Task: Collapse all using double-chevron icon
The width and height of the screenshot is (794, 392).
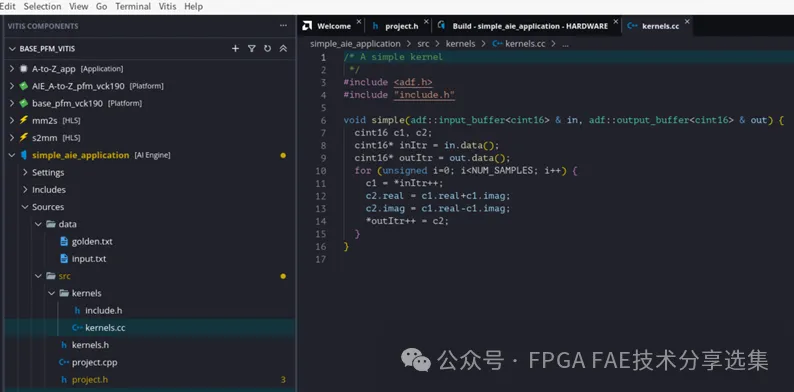Action: tap(284, 49)
